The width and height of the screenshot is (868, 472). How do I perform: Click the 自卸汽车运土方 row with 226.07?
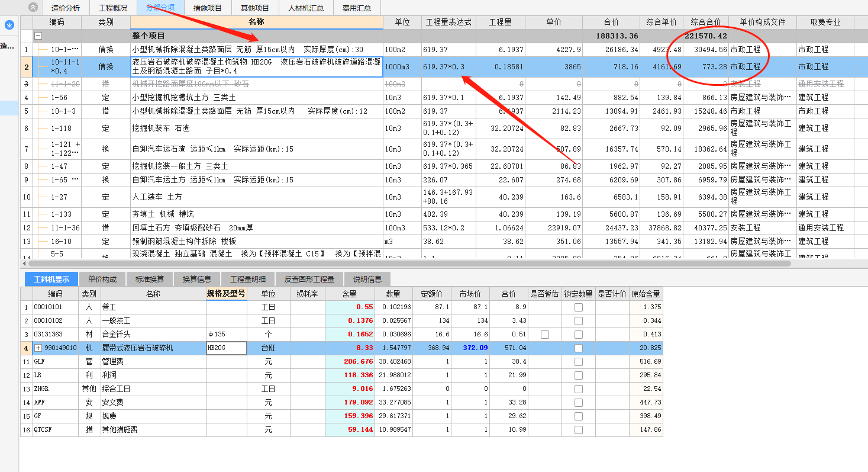pos(257,180)
